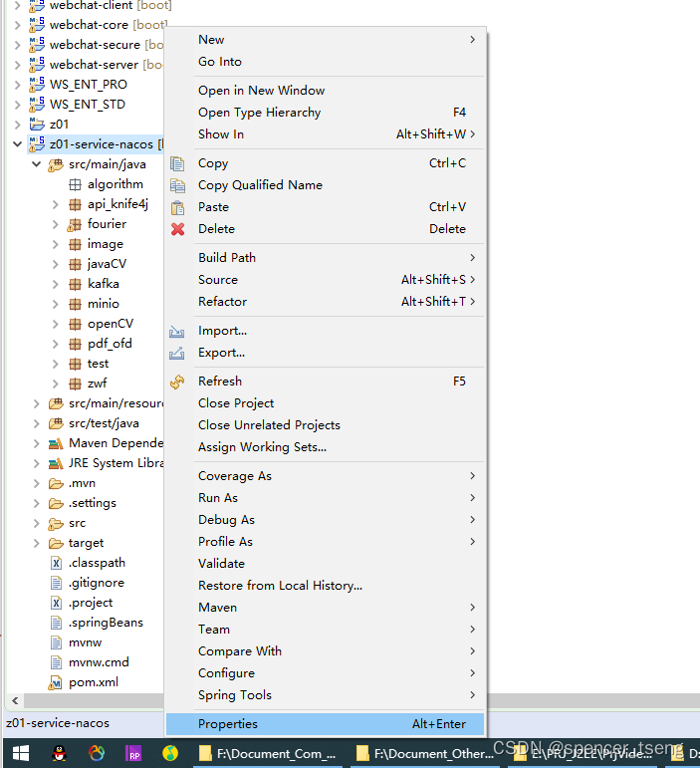700x768 pixels.
Task: Open the Windows Start button
Action: (x=21, y=753)
